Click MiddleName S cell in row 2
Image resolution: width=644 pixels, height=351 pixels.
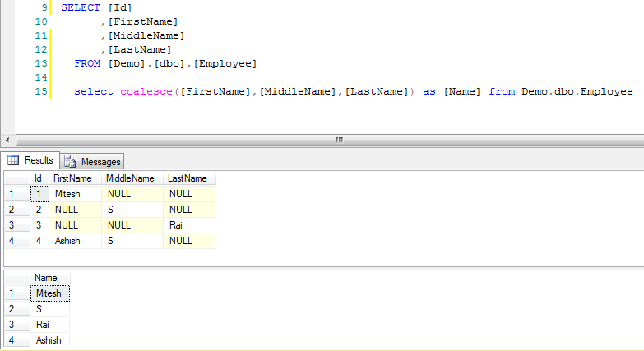[x=132, y=210]
